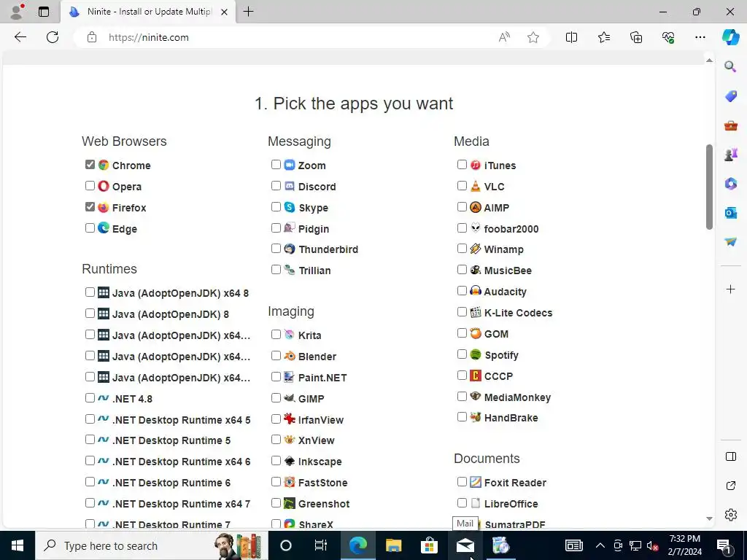This screenshot has width=747, height=560.
Task: Open Edge sidebar search icon
Action: [x=730, y=66]
